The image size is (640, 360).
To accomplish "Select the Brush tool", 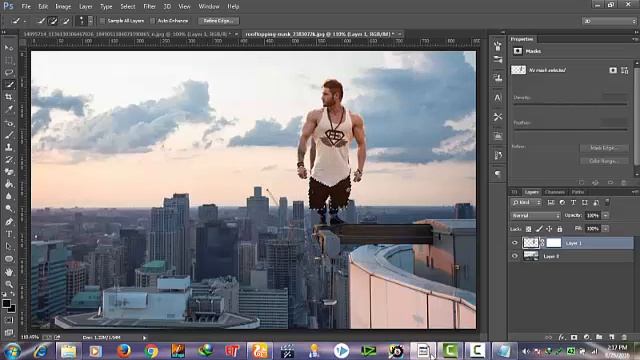I will 9,135.
